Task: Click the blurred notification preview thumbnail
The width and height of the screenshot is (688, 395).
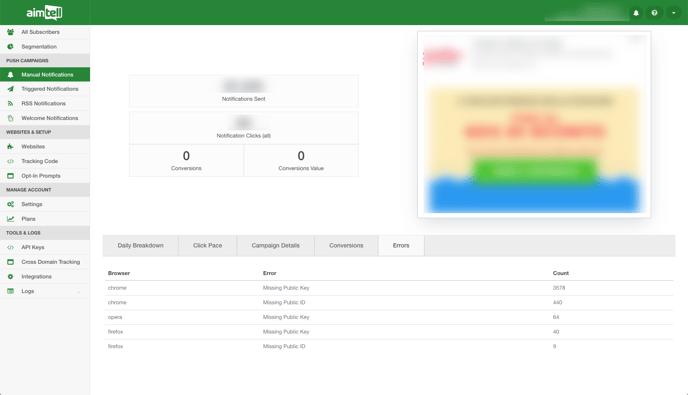Action: (534, 125)
